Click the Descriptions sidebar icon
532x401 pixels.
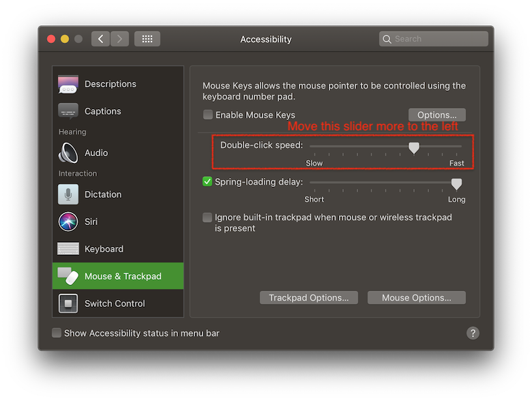pos(68,84)
